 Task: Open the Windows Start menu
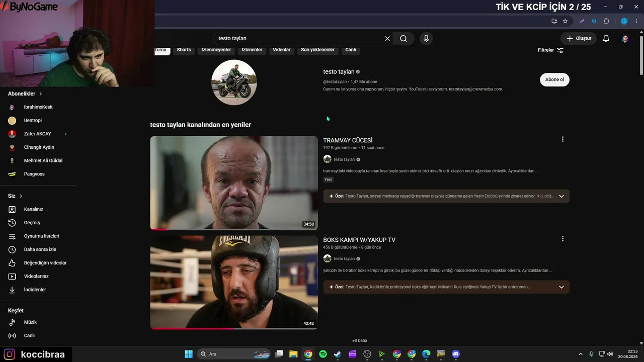(189, 354)
